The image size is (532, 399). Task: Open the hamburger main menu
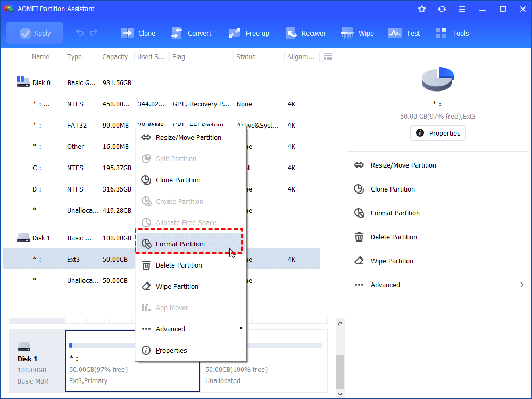[462, 9]
